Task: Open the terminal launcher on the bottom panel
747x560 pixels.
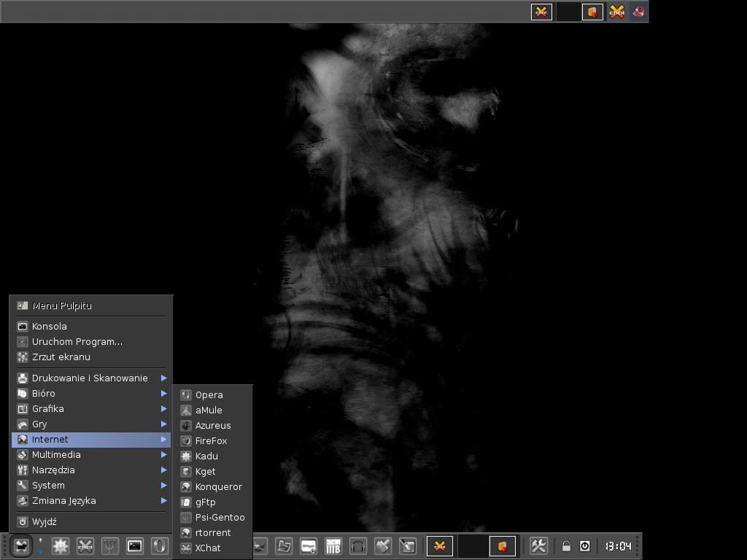Action: click(135, 545)
